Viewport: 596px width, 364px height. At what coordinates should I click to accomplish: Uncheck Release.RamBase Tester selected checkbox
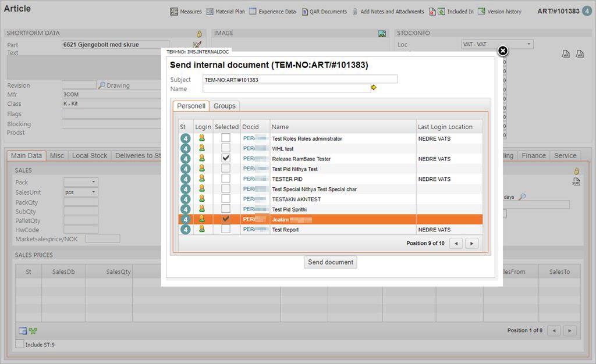tap(226, 158)
